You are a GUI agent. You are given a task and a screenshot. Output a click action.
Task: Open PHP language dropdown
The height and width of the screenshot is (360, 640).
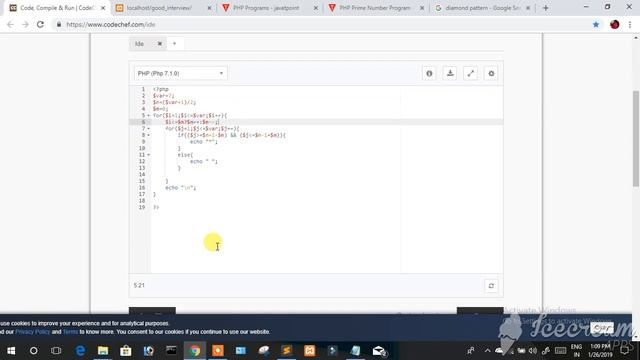coord(180,73)
